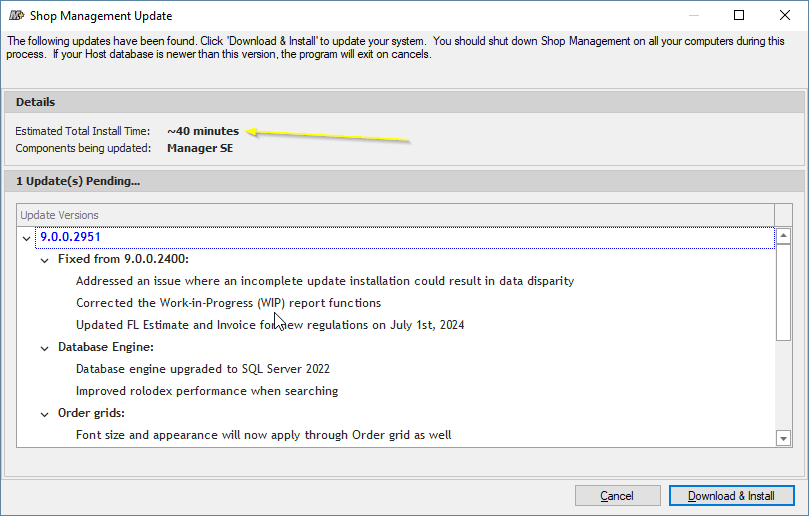Select 'Improved rolodex performance when searching' row
This screenshot has height=516, width=809.
[207, 391]
